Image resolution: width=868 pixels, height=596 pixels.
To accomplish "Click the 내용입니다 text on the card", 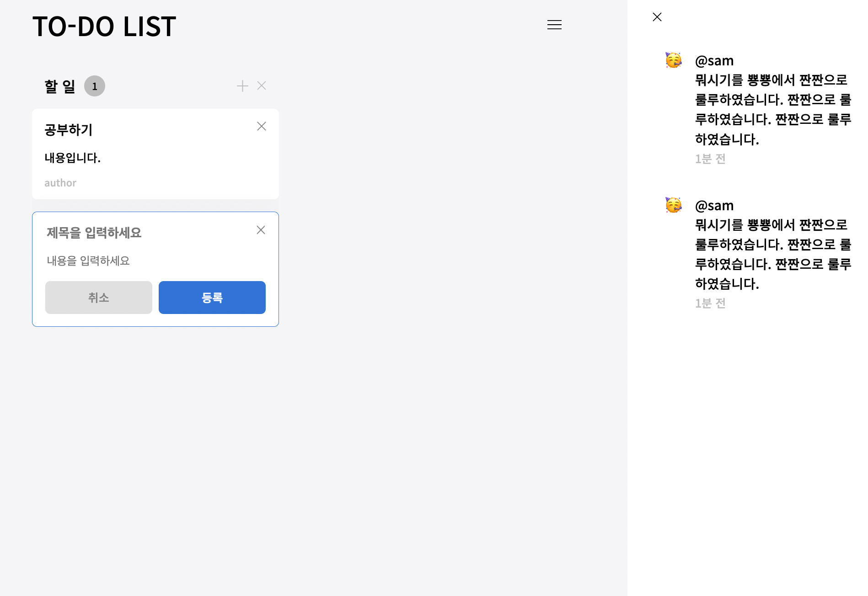I will click(72, 158).
